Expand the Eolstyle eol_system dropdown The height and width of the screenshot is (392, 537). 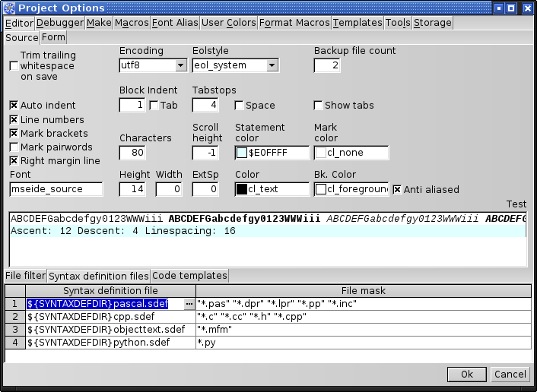click(272, 66)
